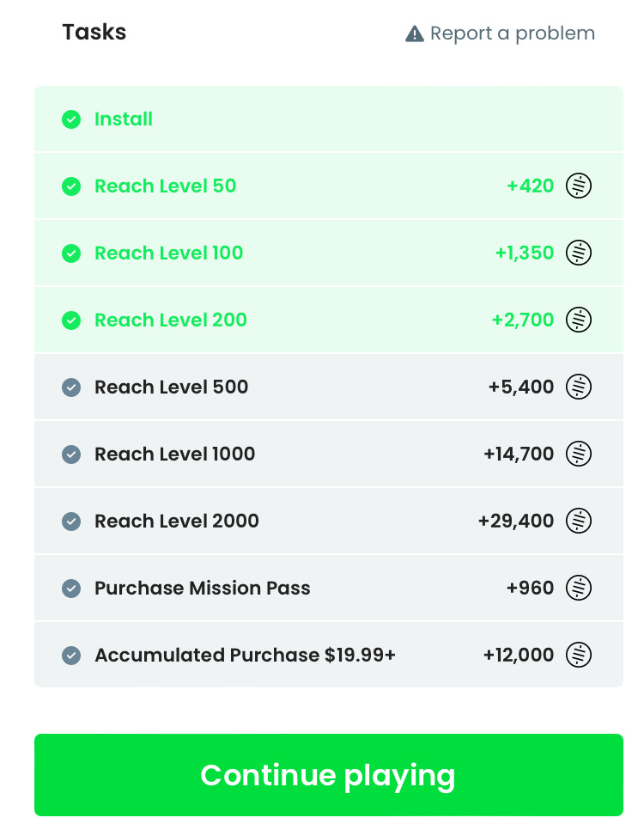Click the gray checkmark for Reach Level 500
This screenshot has width=644, height=836.
tap(71, 387)
